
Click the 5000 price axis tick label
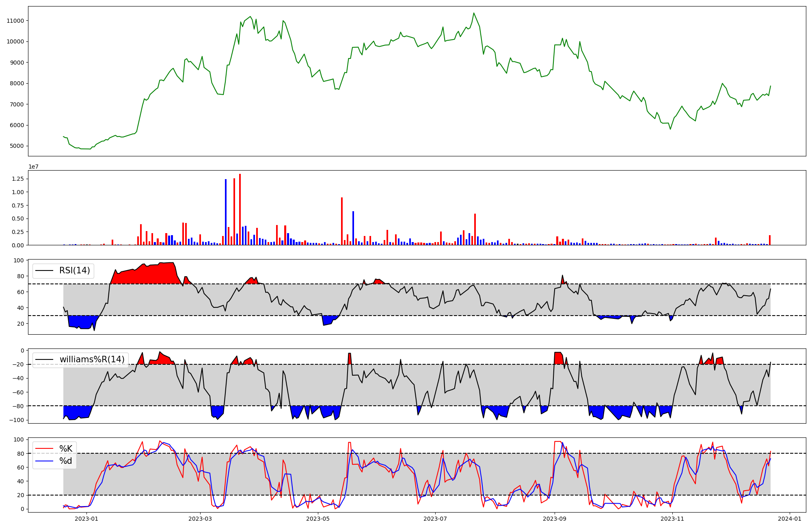[x=17, y=146]
